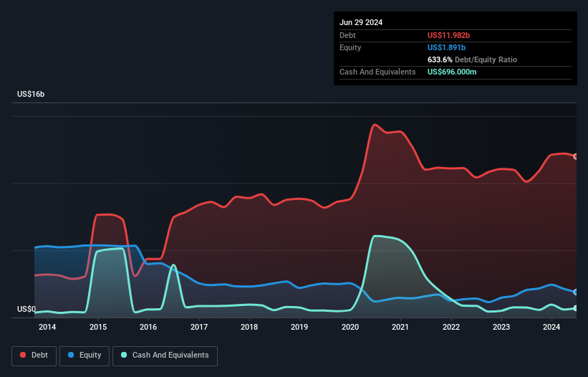Viewport: 588px width, 377px height.
Task: Select the 2014 x-axis label
Action: (47, 327)
